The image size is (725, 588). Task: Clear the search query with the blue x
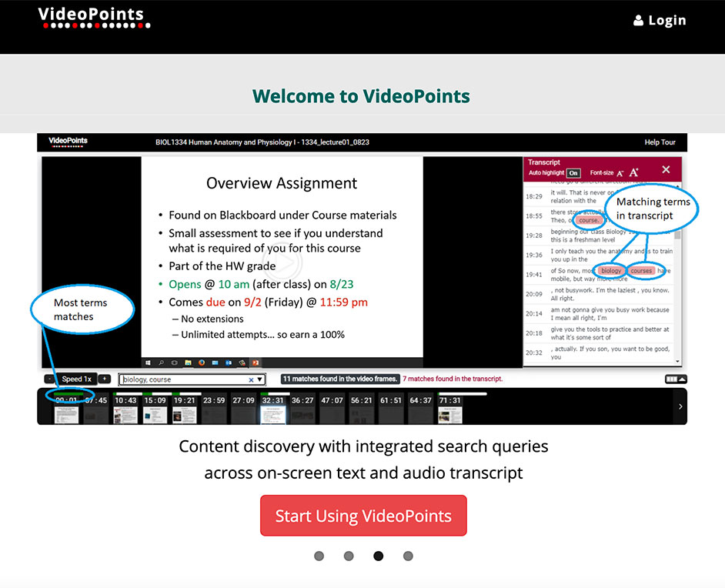tap(251, 379)
